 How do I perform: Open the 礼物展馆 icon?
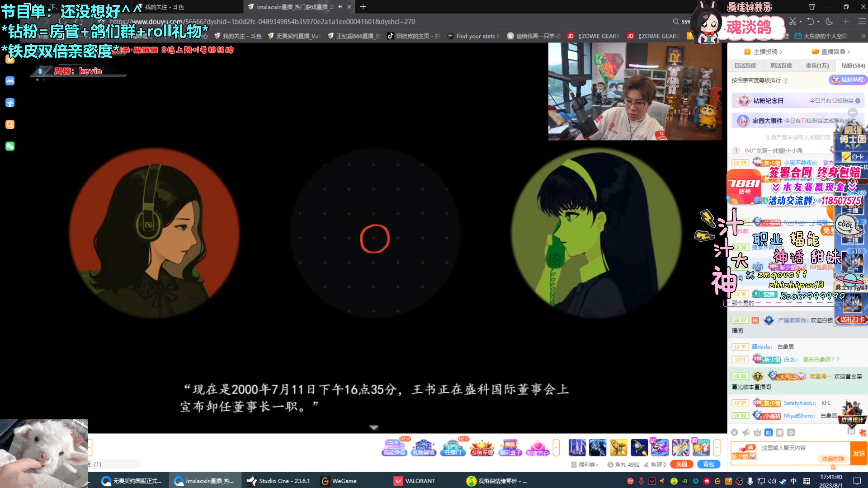(423, 447)
